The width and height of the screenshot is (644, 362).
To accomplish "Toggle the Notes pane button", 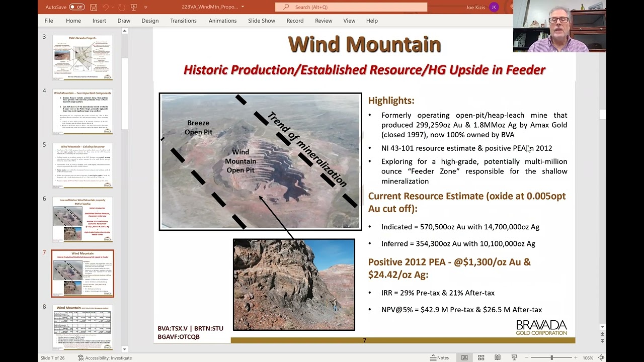I will click(x=439, y=358).
